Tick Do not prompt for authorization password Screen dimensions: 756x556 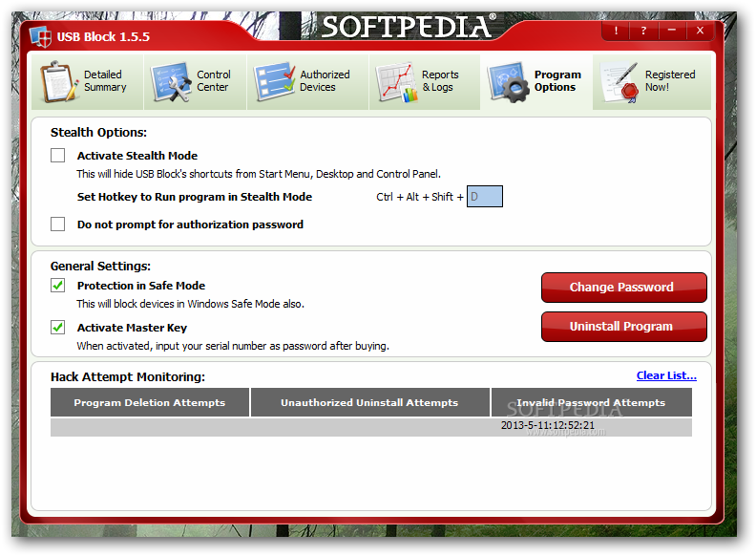pos(58,224)
